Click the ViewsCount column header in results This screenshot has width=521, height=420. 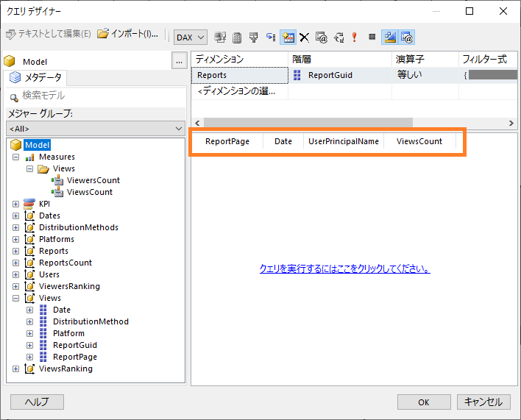click(x=419, y=141)
